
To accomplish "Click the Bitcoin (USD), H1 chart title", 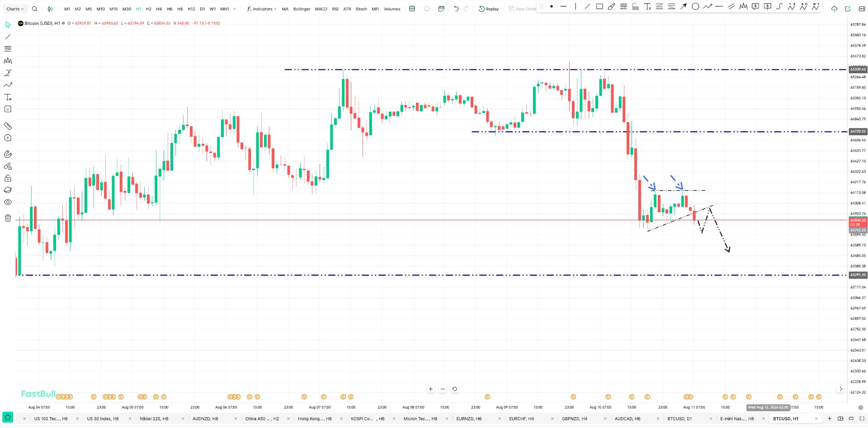I will [x=42, y=23].
